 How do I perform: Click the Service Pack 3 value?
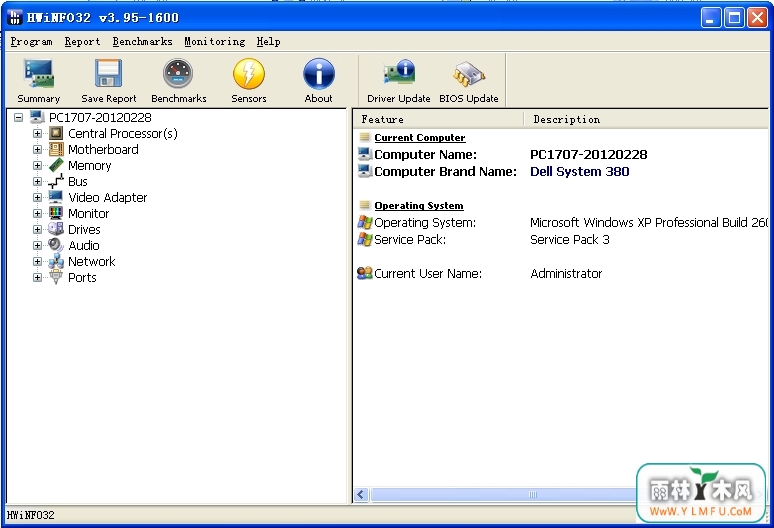click(570, 239)
